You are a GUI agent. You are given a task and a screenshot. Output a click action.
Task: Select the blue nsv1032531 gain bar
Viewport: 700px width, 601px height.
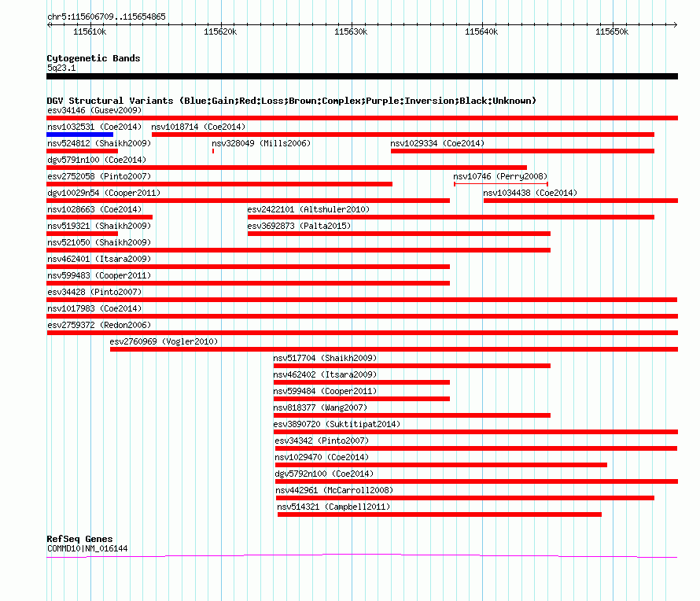[x=80, y=135]
